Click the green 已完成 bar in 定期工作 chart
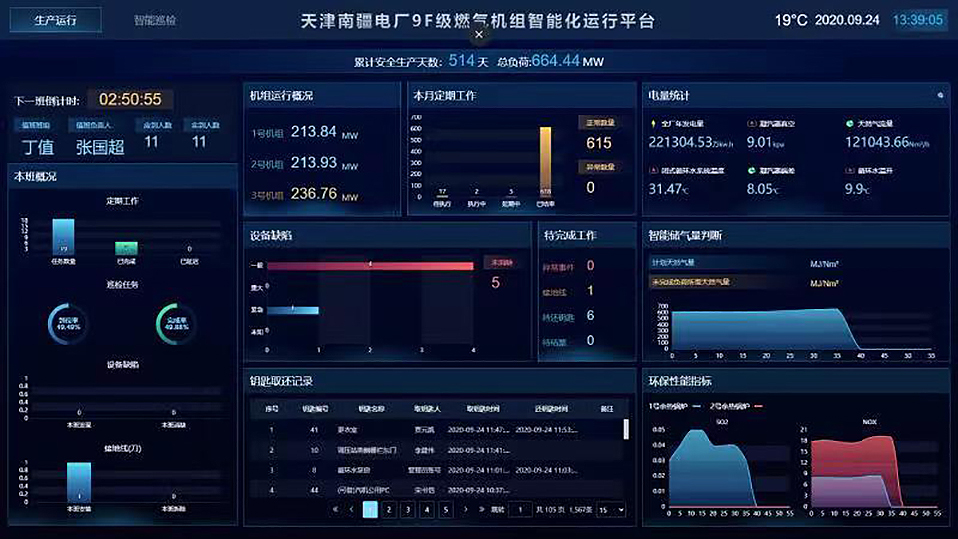The width and height of the screenshot is (958, 539). pos(126,248)
